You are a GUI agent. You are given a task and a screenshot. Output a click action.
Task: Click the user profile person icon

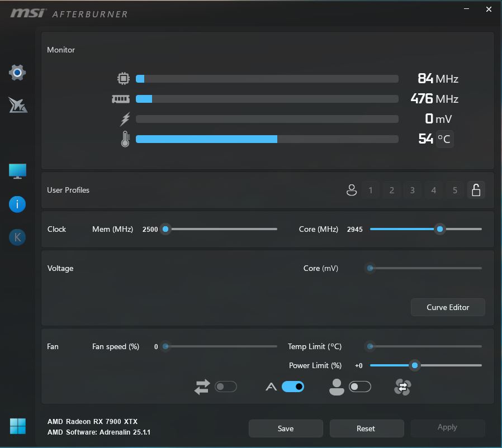click(352, 190)
